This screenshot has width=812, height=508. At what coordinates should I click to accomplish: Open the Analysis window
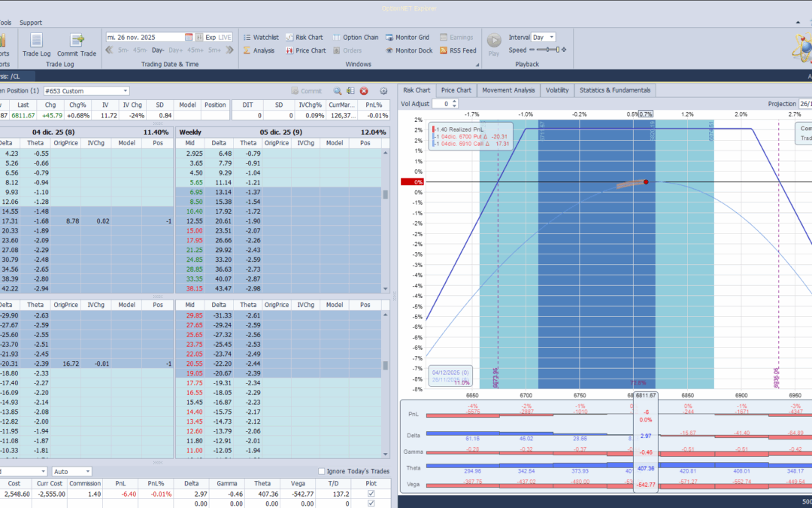pyautogui.click(x=259, y=50)
